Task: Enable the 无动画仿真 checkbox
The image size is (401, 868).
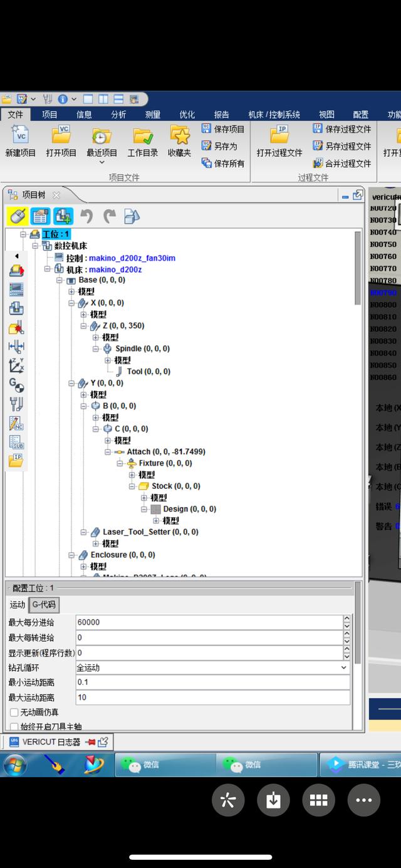Action: point(14,713)
